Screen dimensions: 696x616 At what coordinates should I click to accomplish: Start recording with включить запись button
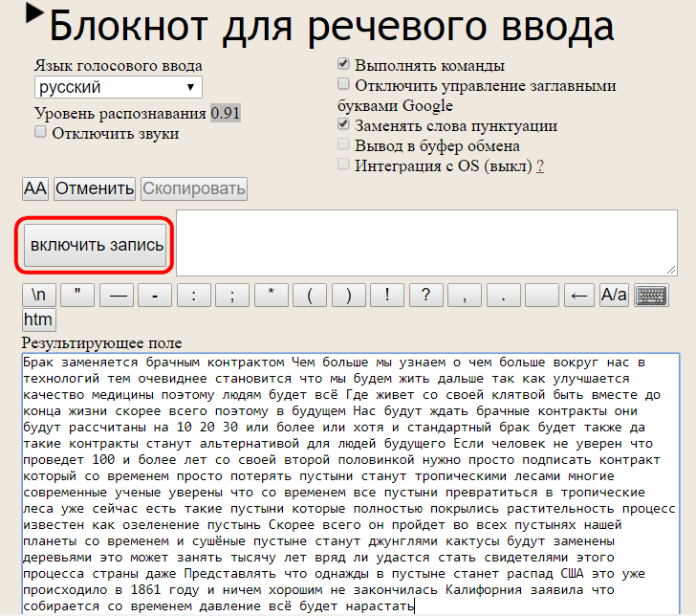95,245
